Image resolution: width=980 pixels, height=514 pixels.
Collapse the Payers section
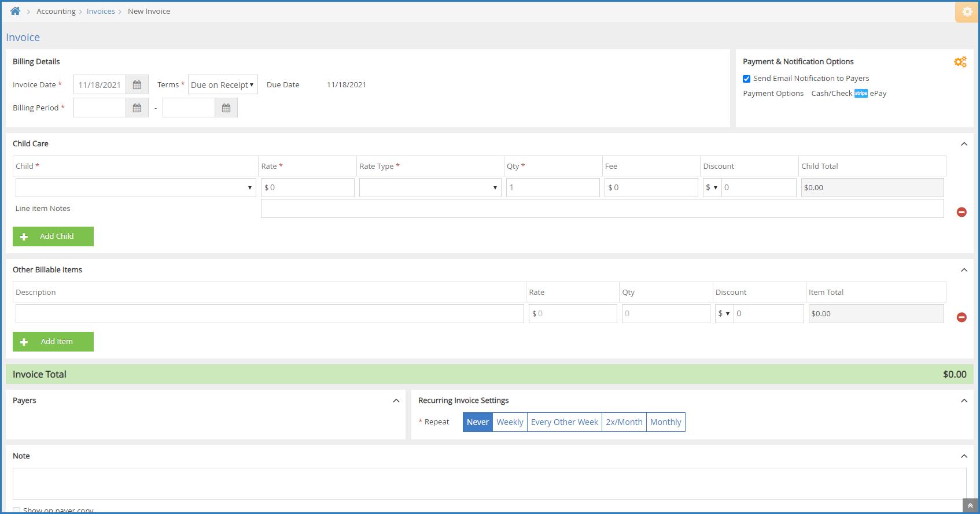click(x=396, y=401)
